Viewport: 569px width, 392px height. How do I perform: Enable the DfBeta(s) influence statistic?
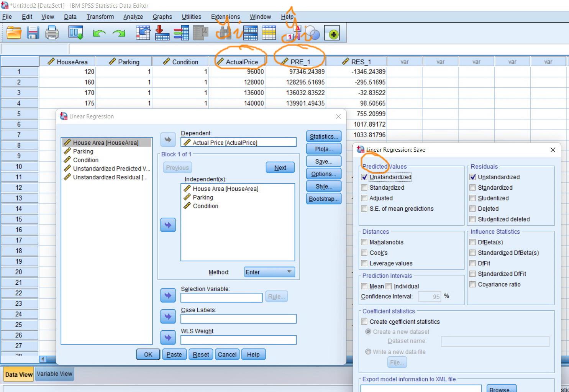473,242
